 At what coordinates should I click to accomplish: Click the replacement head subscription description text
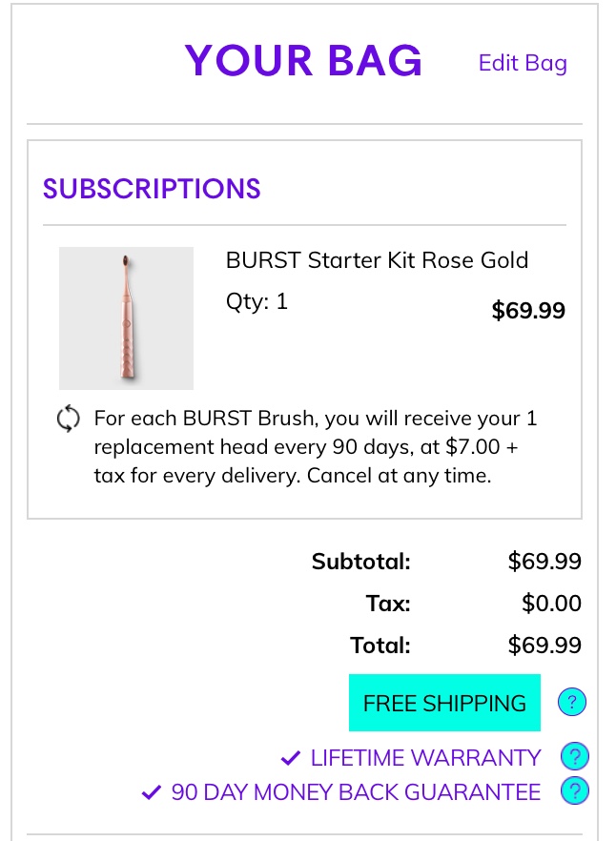coord(316,447)
